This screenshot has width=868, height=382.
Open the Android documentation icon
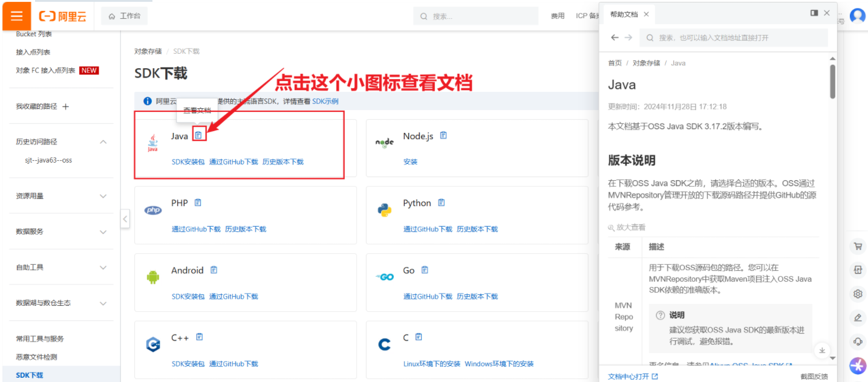(x=214, y=270)
